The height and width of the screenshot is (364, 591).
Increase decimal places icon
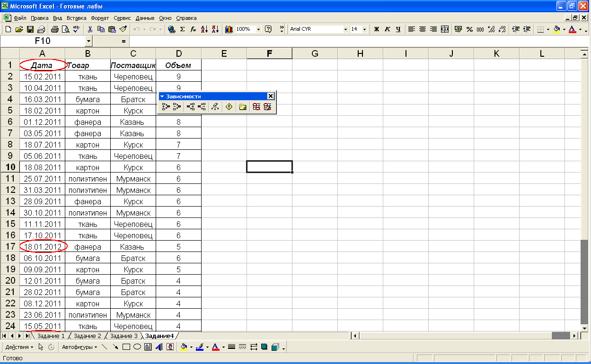click(491, 29)
